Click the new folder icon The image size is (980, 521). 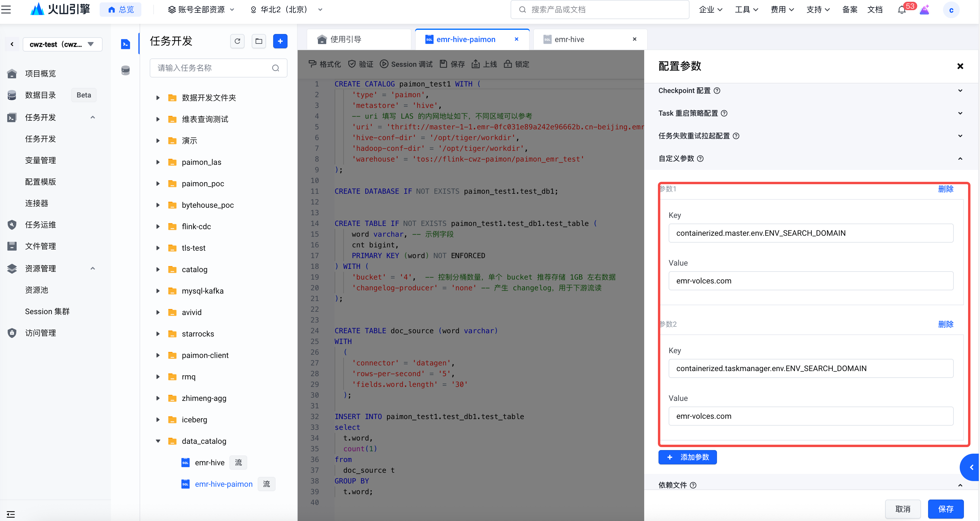point(259,41)
